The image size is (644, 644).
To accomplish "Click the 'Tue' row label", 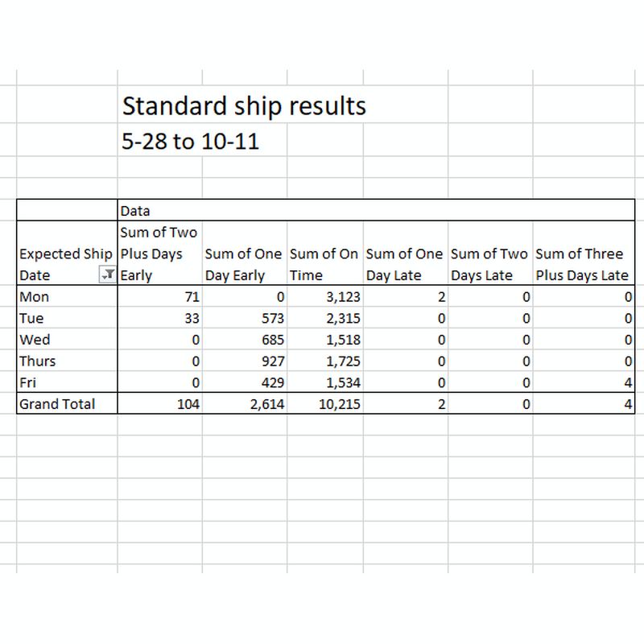I will click(31, 318).
